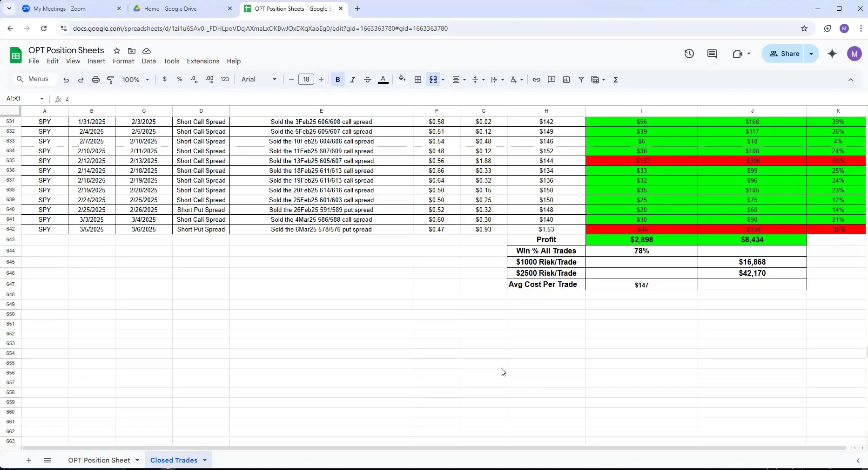Decrease decimal places icon

(195, 80)
